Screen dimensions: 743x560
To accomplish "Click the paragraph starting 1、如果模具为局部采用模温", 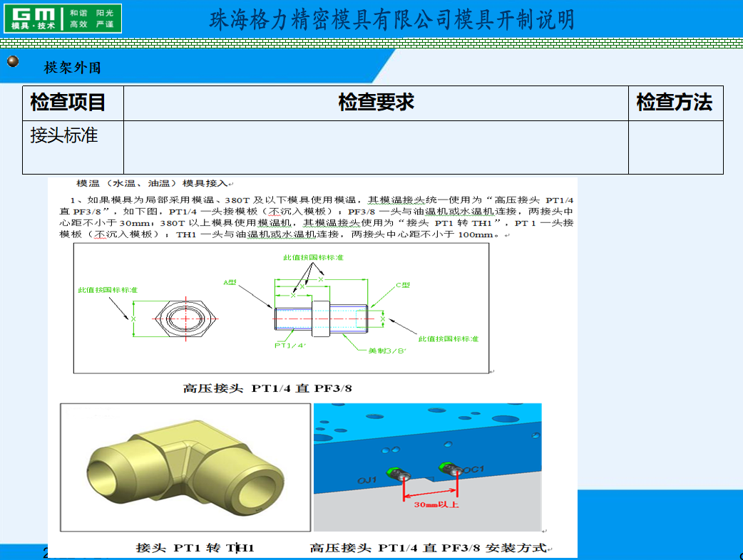I will [x=316, y=217].
